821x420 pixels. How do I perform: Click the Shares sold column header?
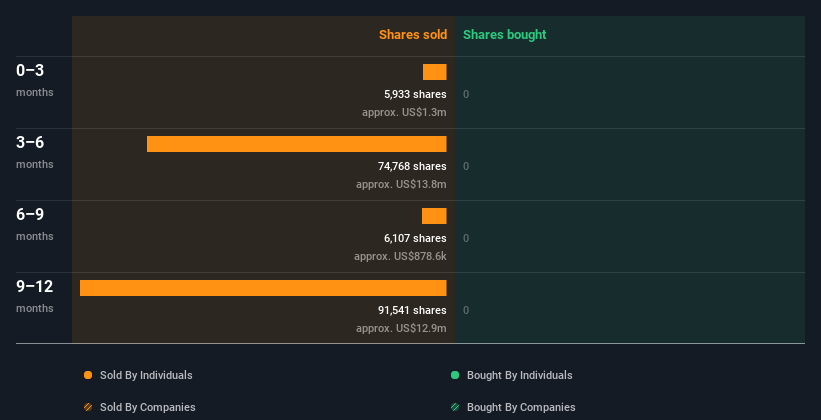pos(413,35)
